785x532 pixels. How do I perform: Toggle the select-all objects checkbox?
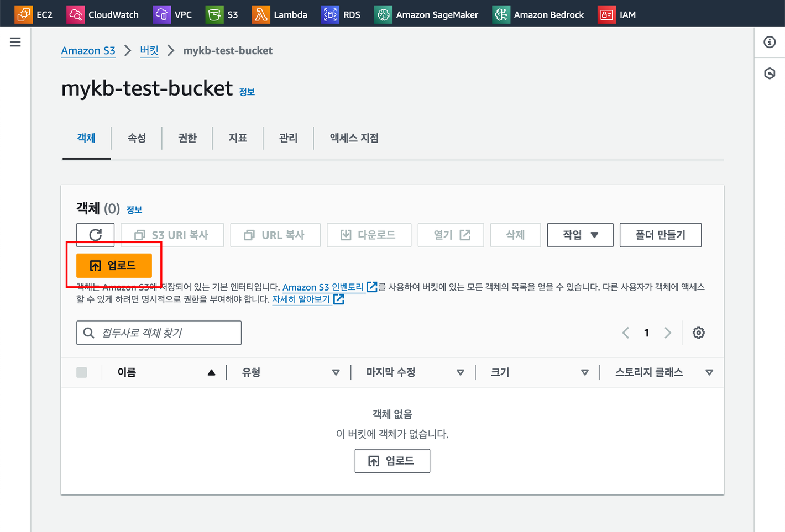pos(82,372)
